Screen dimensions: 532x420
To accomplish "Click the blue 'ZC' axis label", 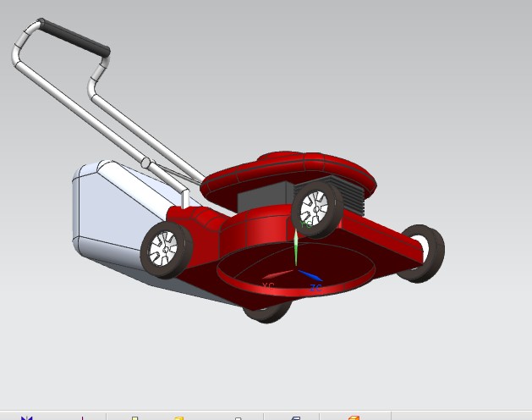I will click(x=315, y=289).
